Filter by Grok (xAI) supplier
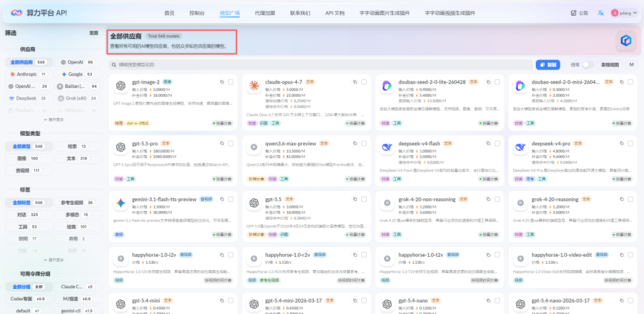 [x=78, y=99]
